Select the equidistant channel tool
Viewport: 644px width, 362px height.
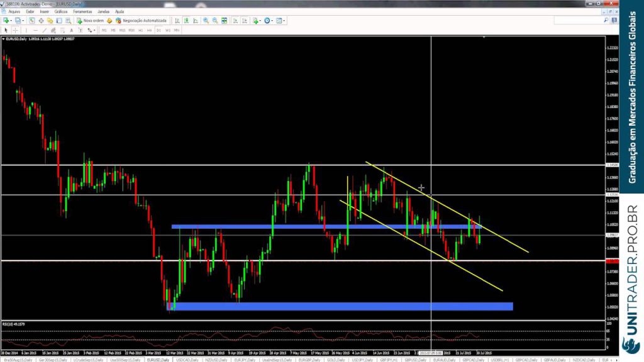pyautogui.click(x=53, y=30)
